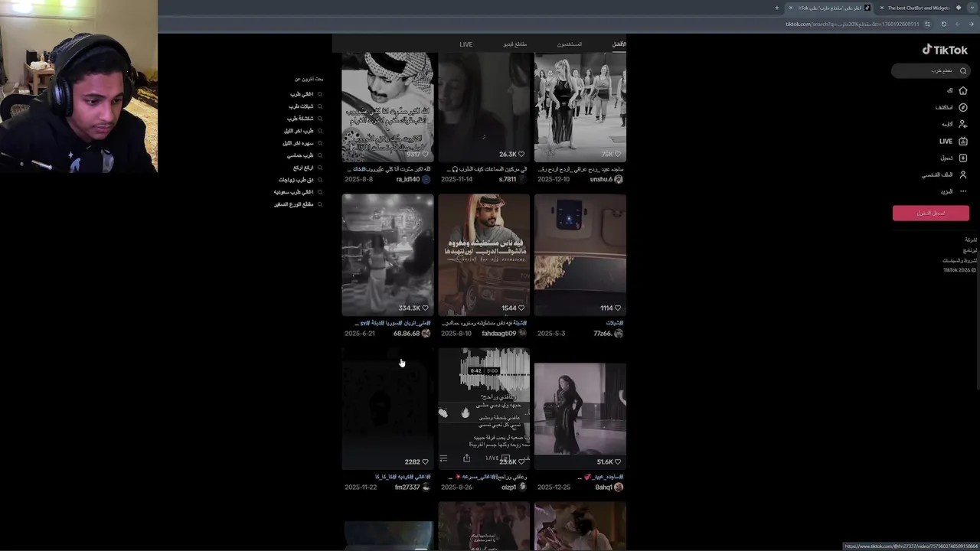980x551 pixels.
Task: Click the TikTok search input field
Action: (x=930, y=70)
